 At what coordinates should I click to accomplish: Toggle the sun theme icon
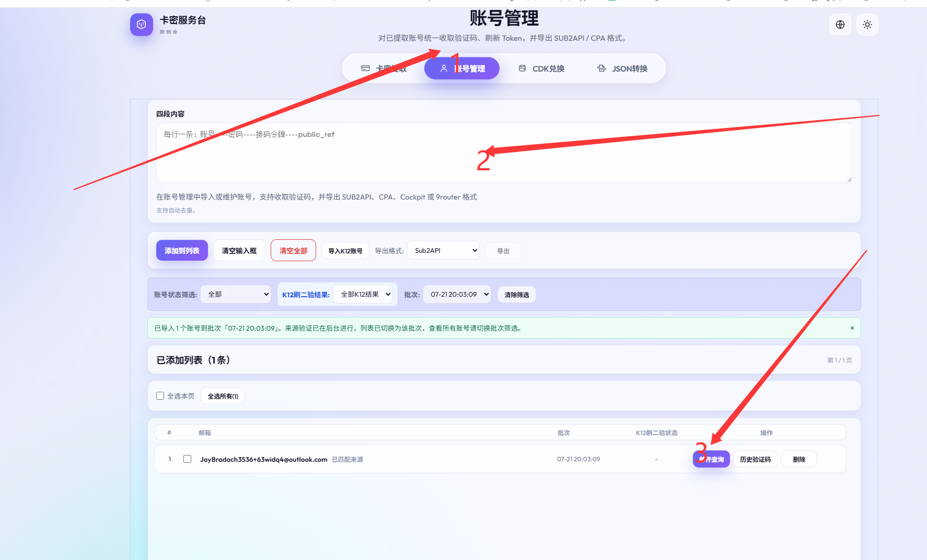867,25
